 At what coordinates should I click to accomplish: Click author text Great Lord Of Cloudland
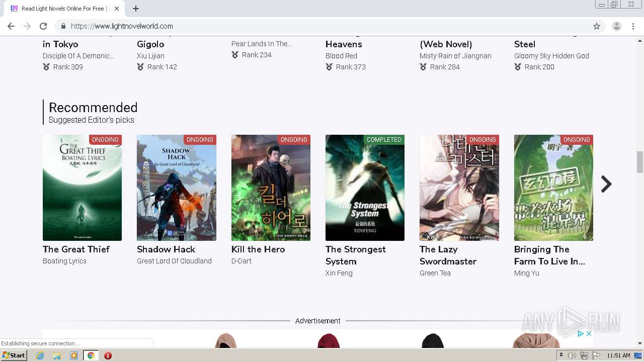pyautogui.click(x=174, y=261)
